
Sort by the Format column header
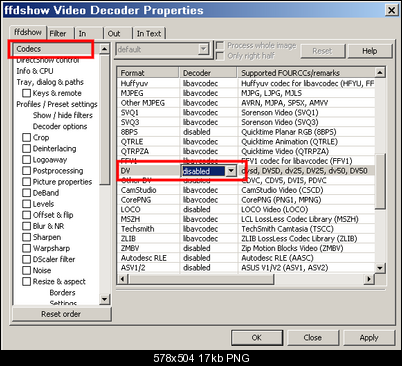[148, 73]
